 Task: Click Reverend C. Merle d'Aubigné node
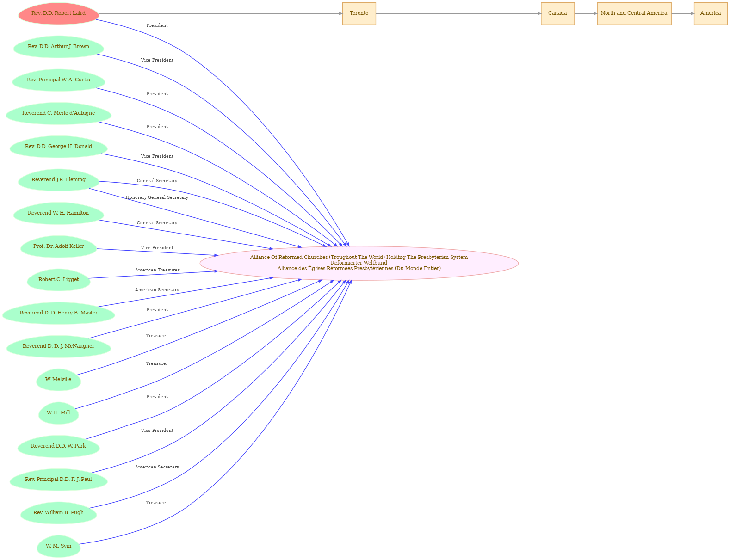pos(59,113)
